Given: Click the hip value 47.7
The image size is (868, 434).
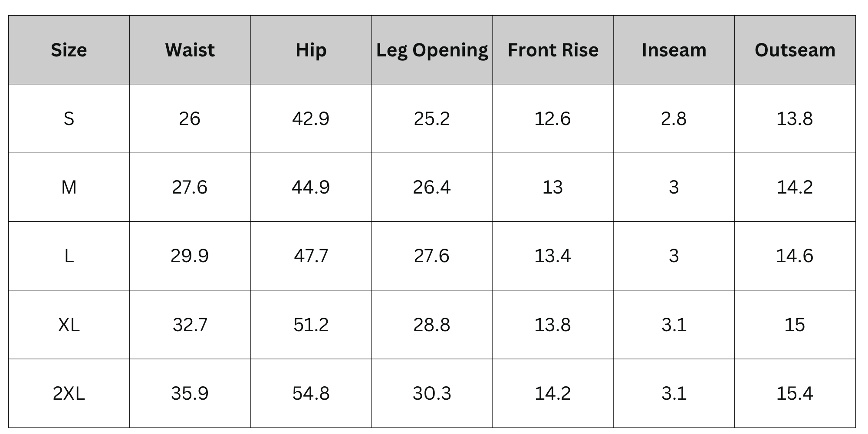Looking at the screenshot, I should pos(311,256).
